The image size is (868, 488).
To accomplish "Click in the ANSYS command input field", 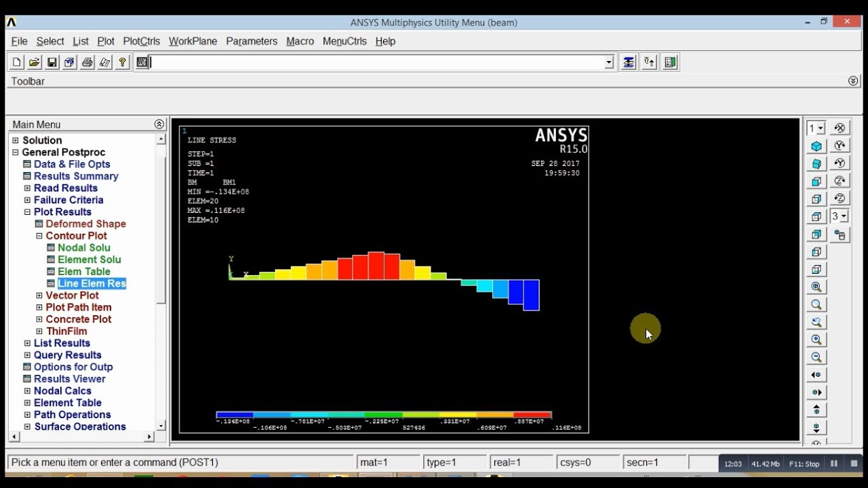I will (x=377, y=62).
